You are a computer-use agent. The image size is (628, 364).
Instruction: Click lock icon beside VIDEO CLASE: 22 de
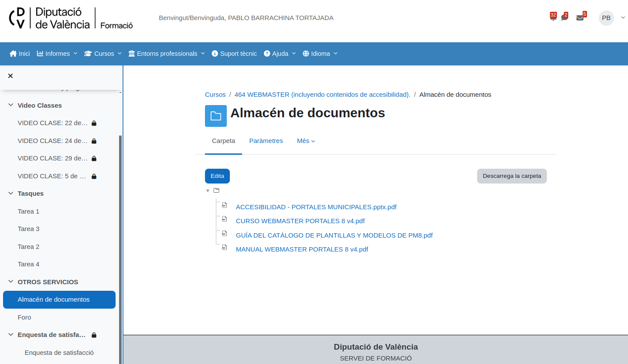tap(94, 123)
